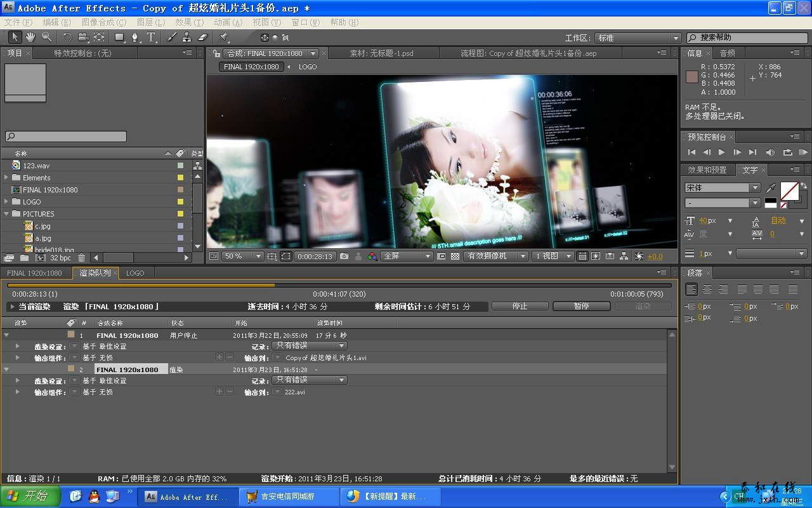Click the Info panel color sample swatch
Screen dimensions: 812x508
click(692, 77)
